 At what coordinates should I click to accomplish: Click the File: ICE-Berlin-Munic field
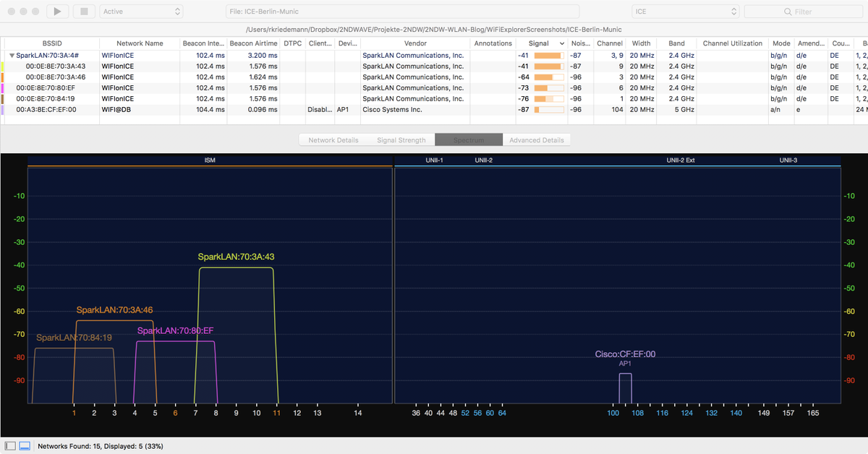402,12
